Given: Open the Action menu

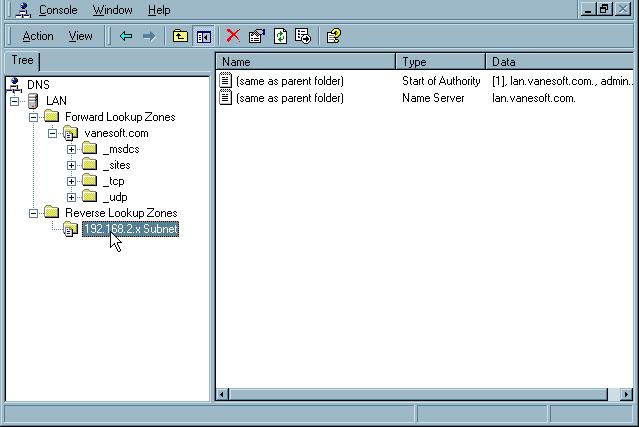Looking at the screenshot, I should point(38,36).
